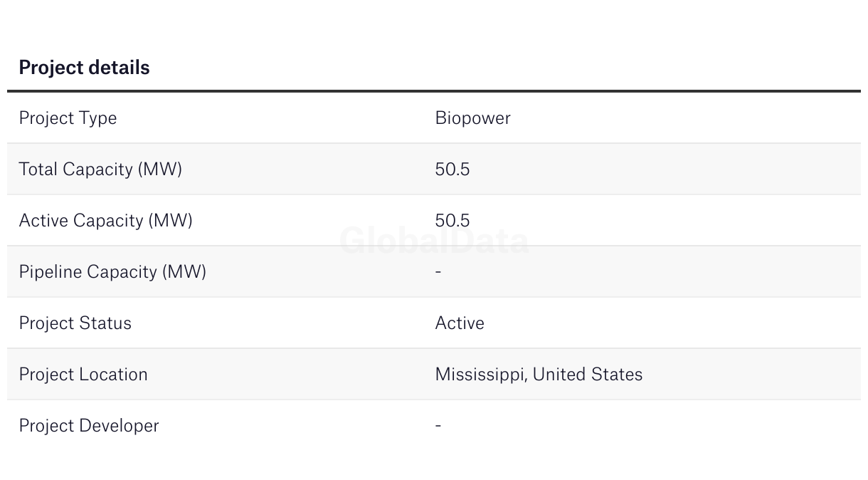Click the Active status value

point(460,323)
